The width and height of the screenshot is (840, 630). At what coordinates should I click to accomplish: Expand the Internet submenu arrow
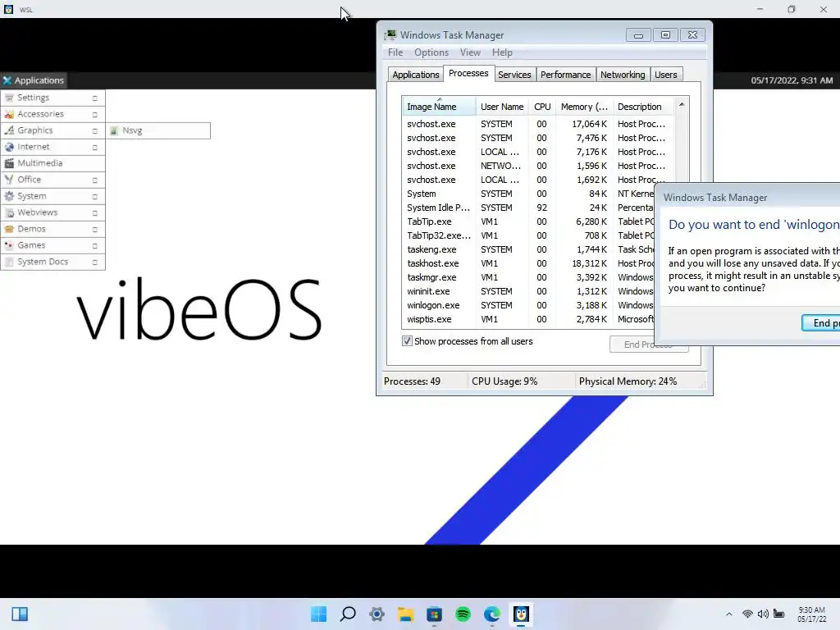coord(95,148)
